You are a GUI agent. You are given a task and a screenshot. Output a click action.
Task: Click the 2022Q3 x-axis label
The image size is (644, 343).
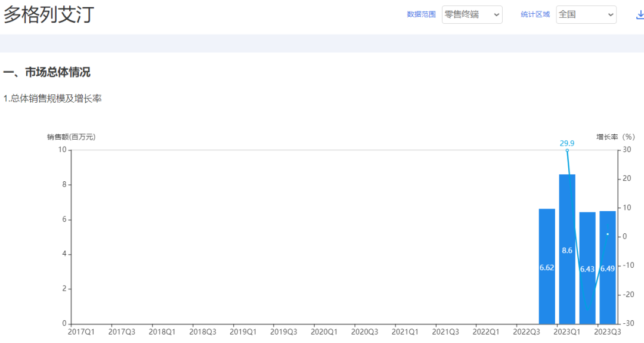point(527,332)
